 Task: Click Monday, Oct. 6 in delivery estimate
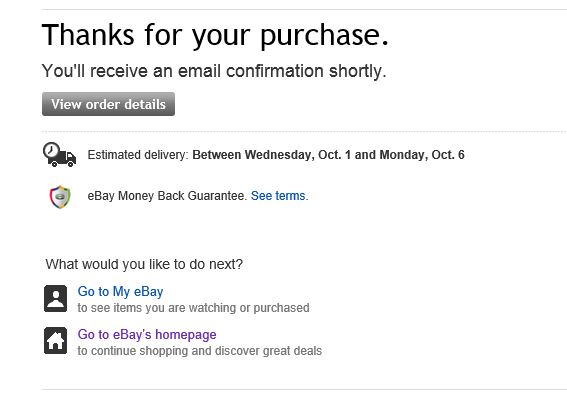coord(422,155)
